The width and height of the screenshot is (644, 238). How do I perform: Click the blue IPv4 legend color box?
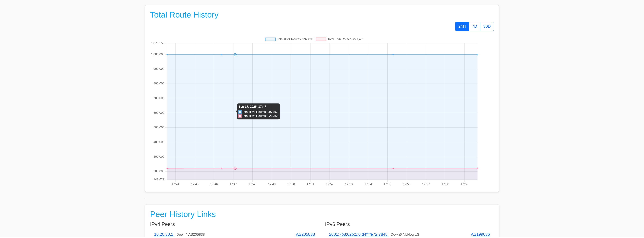270,39
